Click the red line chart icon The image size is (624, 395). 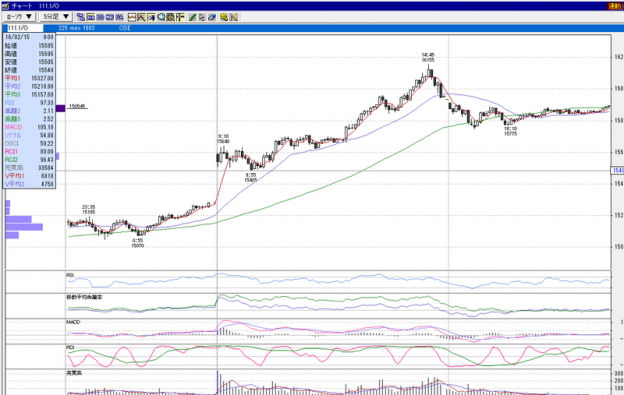(132, 17)
